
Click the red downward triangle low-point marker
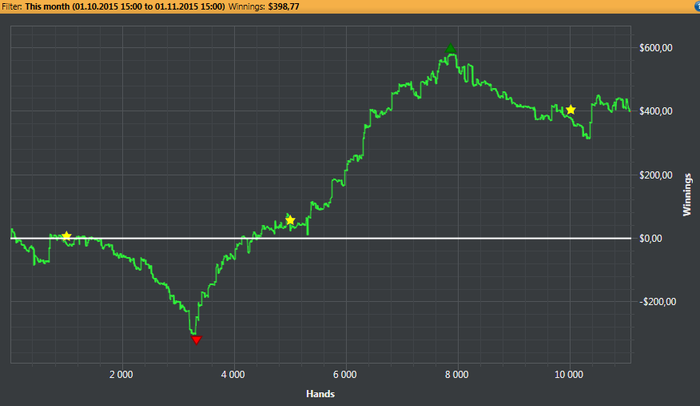point(196,340)
